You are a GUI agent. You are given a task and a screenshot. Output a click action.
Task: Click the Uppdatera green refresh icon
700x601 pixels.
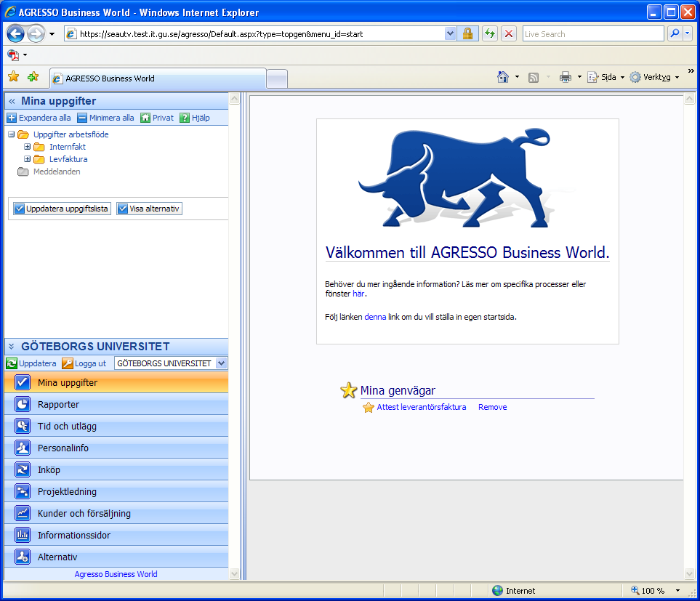click(x=12, y=363)
